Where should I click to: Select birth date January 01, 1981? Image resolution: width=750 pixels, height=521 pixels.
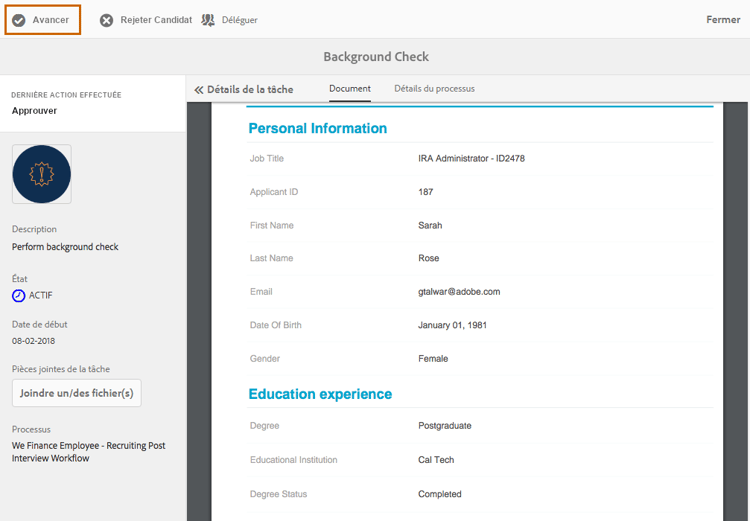tap(452, 325)
